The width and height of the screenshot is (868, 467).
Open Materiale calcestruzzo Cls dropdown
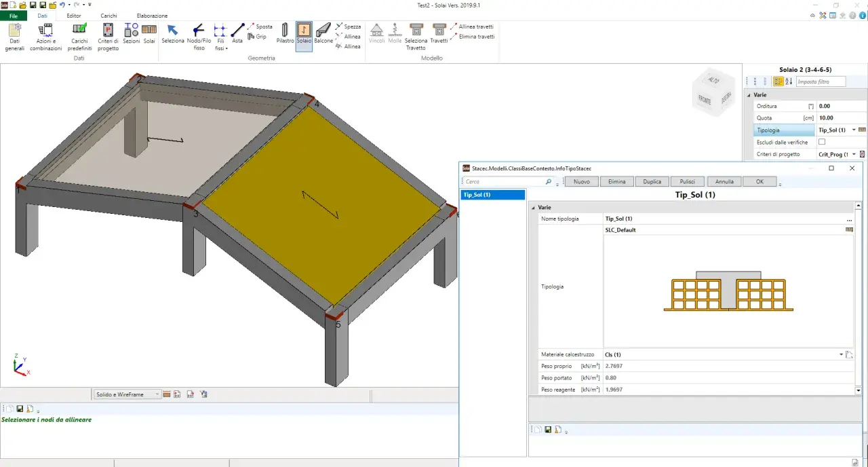tap(841, 354)
